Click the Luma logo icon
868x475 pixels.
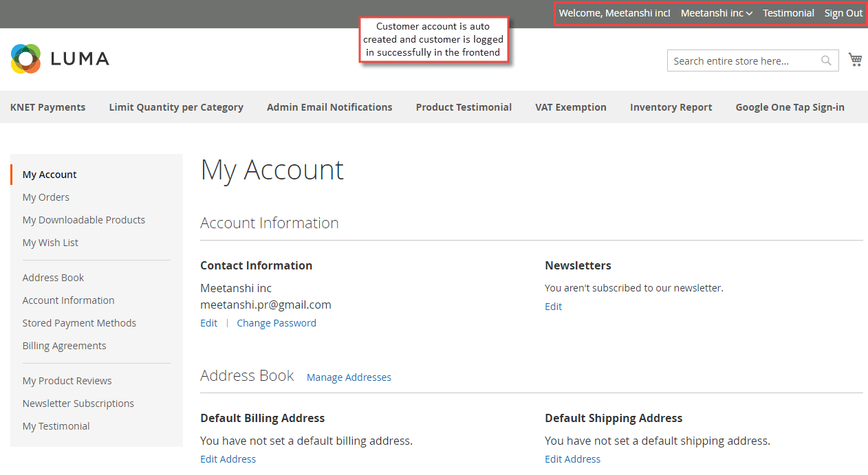pos(26,58)
